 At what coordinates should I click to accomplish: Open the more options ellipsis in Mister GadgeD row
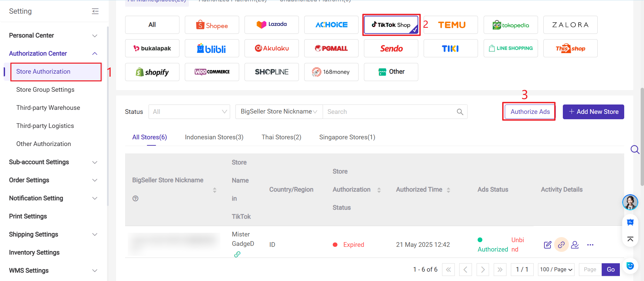coord(590,245)
